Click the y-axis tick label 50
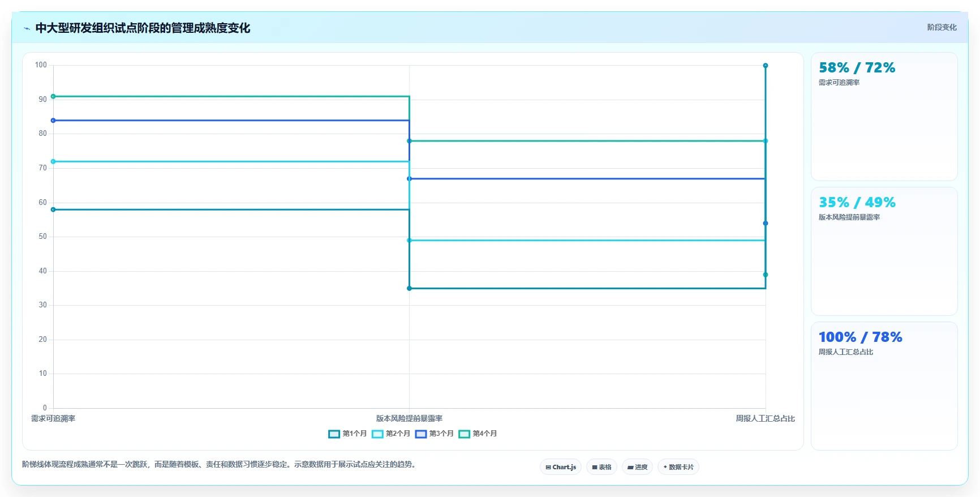This screenshot has height=497, width=980. (x=42, y=237)
